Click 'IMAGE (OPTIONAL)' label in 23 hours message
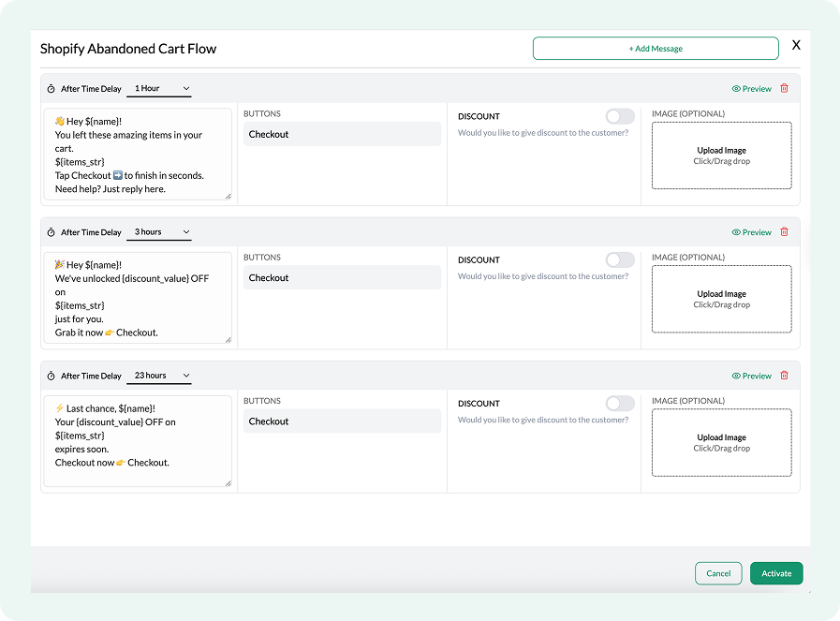Image resolution: width=840 pixels, height=621 pixels. 688,401
